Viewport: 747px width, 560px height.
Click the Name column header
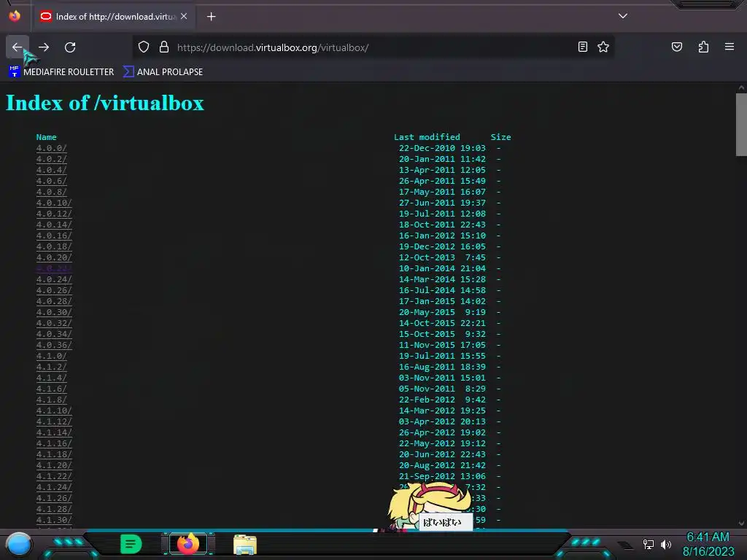point(46,137)
